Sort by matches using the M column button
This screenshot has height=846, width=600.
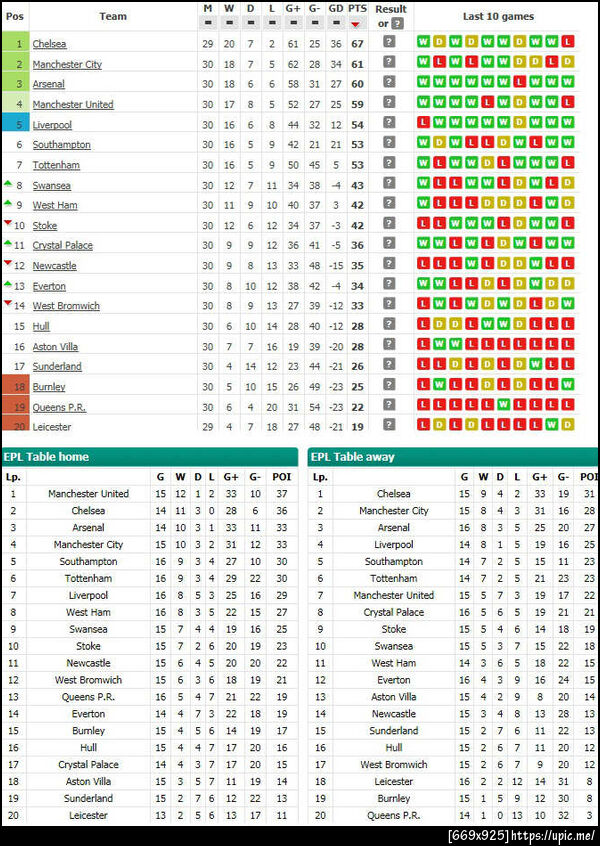point(208,24)
